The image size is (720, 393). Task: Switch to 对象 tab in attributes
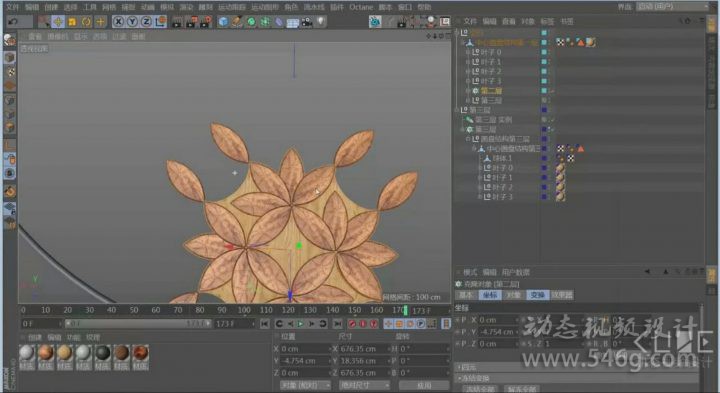tap(513, 295)
